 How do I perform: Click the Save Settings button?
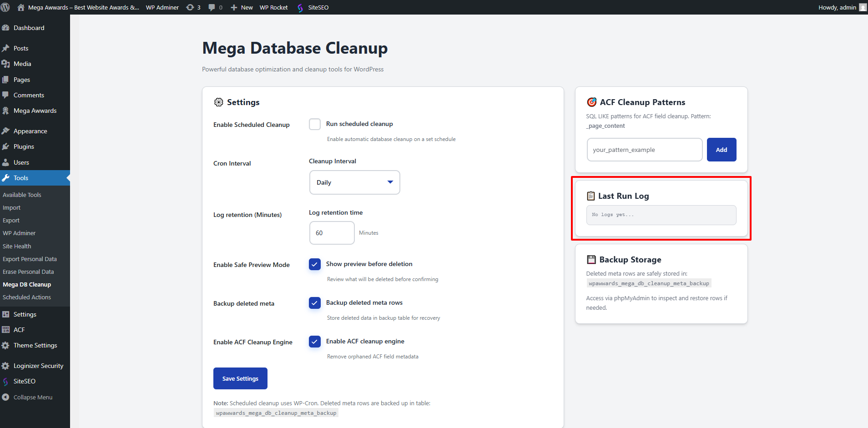click(x=240, y=378)
